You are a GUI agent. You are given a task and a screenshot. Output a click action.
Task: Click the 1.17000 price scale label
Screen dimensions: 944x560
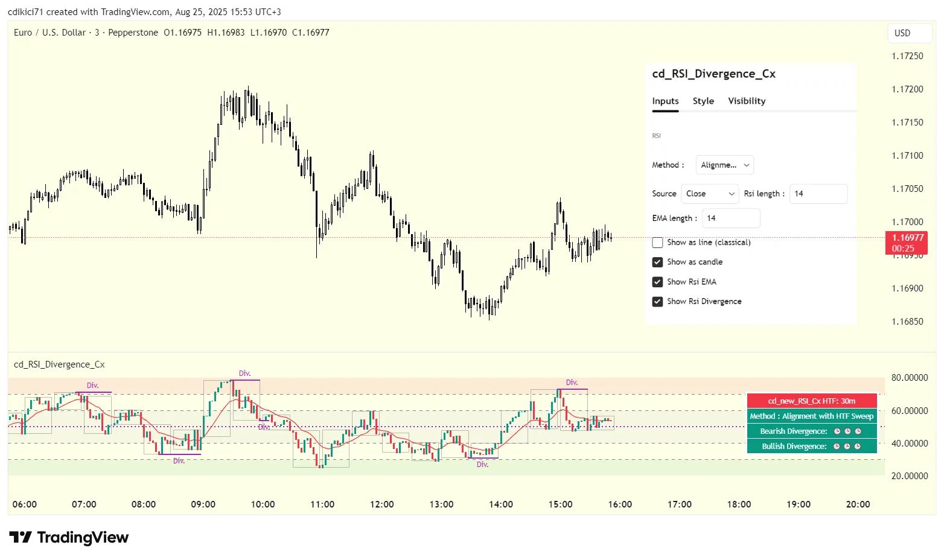tap(907, 222)
